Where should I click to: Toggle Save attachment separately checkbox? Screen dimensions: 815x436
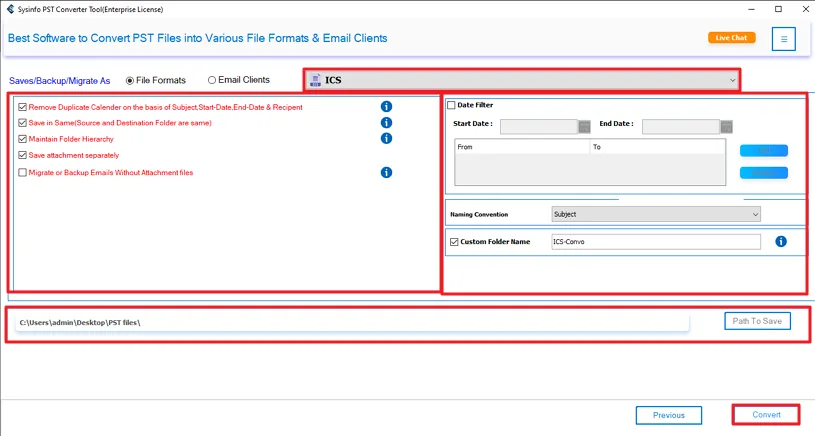point(22,155)
